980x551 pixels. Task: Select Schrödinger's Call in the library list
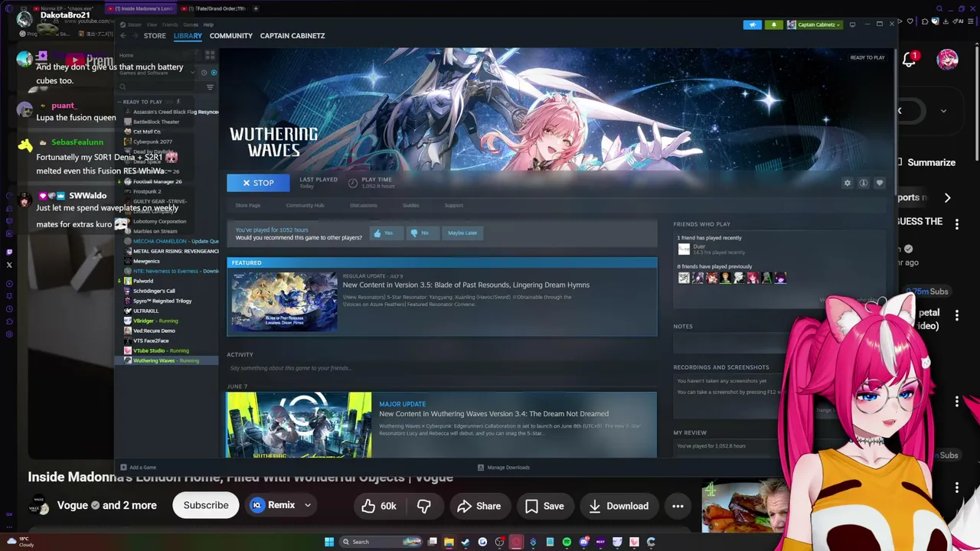(x=154, y=291)
